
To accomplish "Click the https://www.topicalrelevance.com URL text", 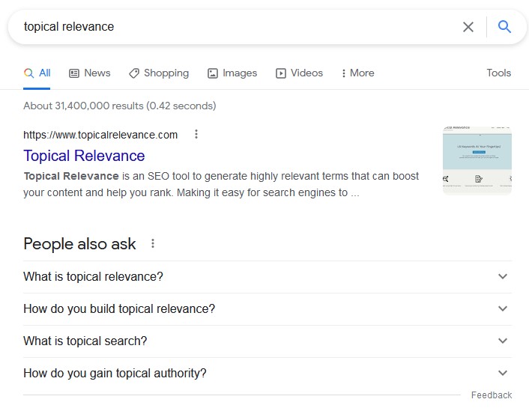I will (100, 135).
